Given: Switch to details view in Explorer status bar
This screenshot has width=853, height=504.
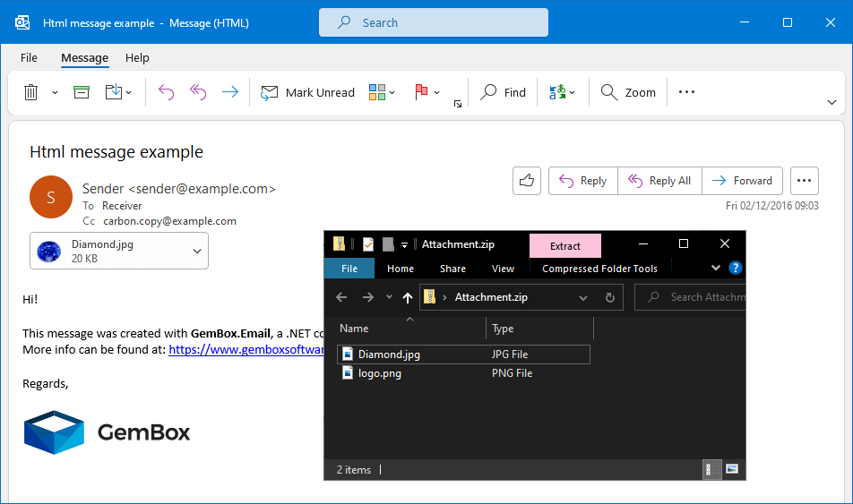Looking at the screenshot, I should coord(710,469).
